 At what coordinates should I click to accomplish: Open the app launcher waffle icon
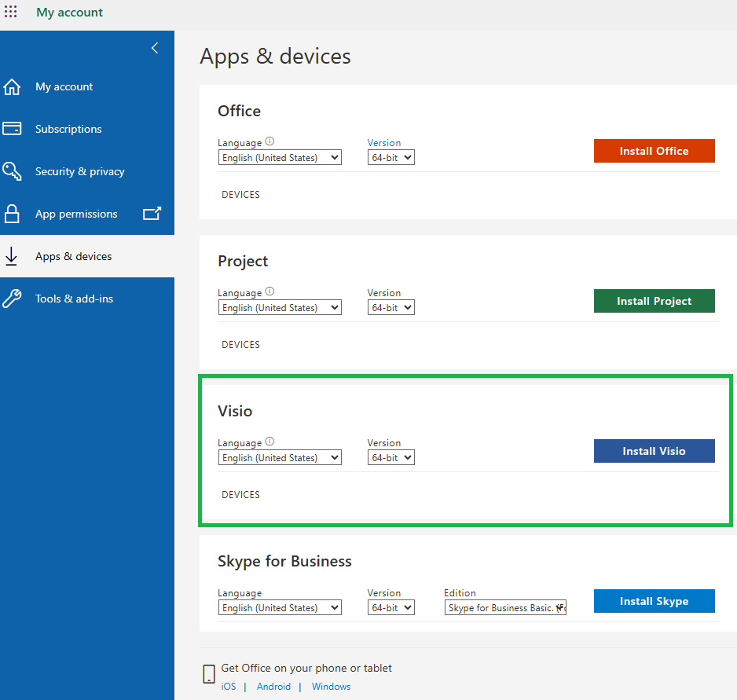click(10, 11)
